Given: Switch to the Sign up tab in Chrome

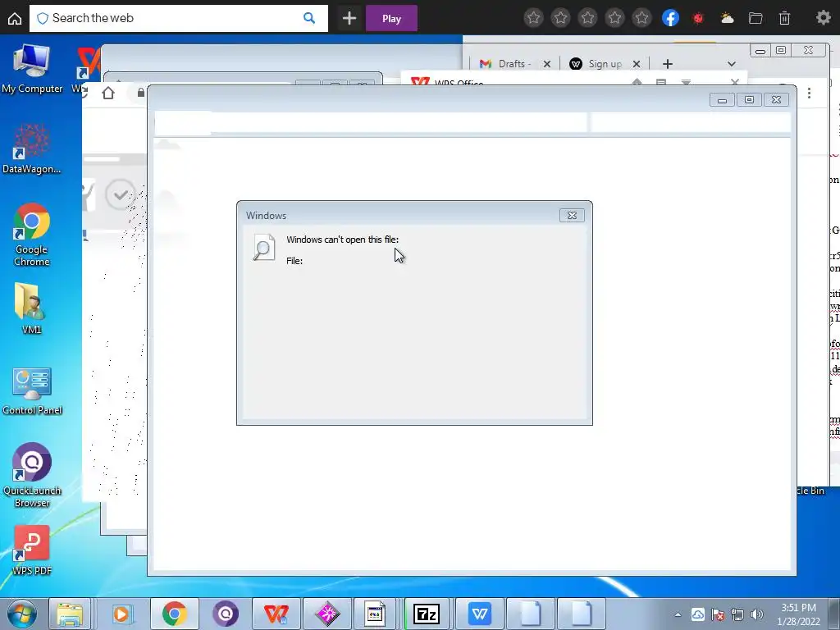Looking at the screenshot, I should 596,64.
